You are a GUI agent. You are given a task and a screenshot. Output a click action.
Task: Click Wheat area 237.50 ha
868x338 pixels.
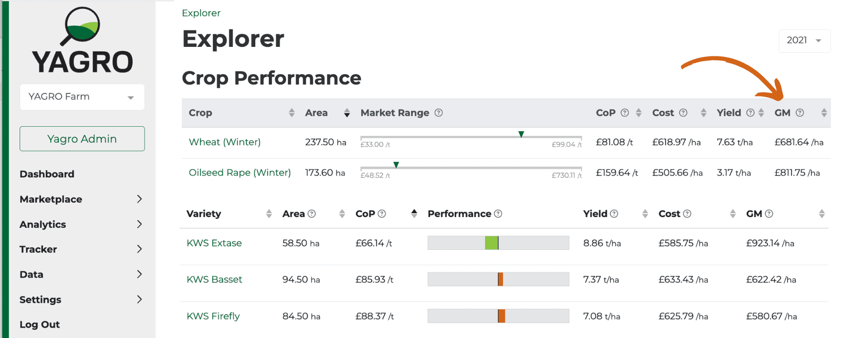tap(325, 142)
